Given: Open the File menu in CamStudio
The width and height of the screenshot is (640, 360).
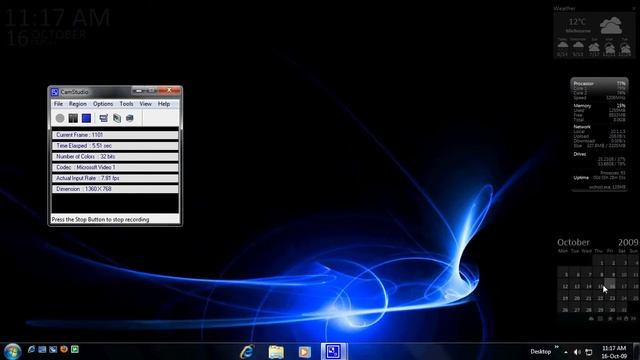Looking at the screenshot, I should 58,104.
